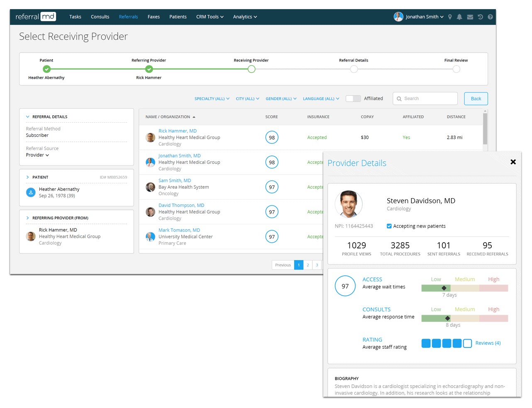Viewport: 532px width, 408px height.
Task: Click the Receiving Provider step circle
Action: [251, 69]
